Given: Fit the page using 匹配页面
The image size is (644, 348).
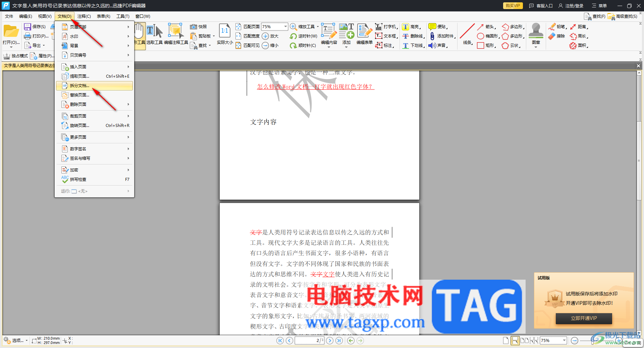Looking at the screenshot, I should point(248,27).
